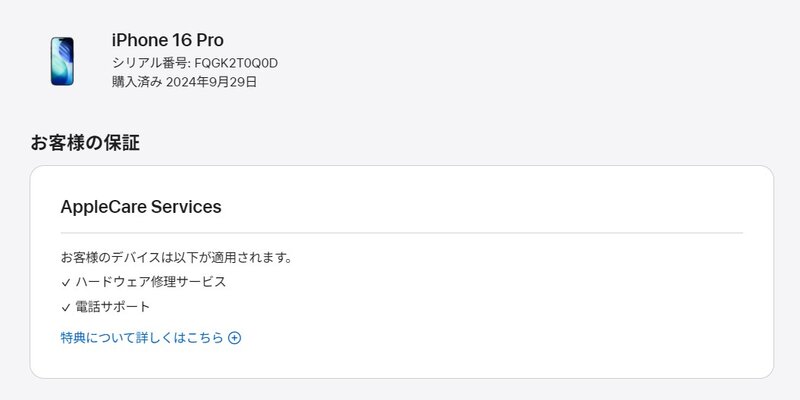The image size is (800, 400).
Task: Click the AppleCare Services heading
Action: (x=141, y=208)
